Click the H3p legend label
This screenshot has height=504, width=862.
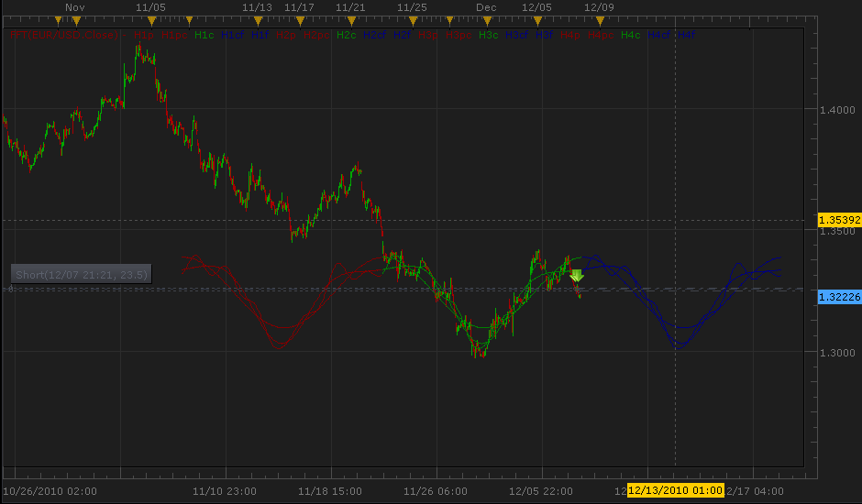pos(428,35)
